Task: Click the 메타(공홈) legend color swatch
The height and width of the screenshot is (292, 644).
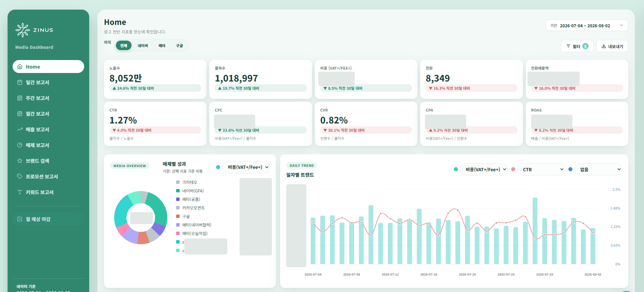Action: pyautogui.click(x=178, y=199)
